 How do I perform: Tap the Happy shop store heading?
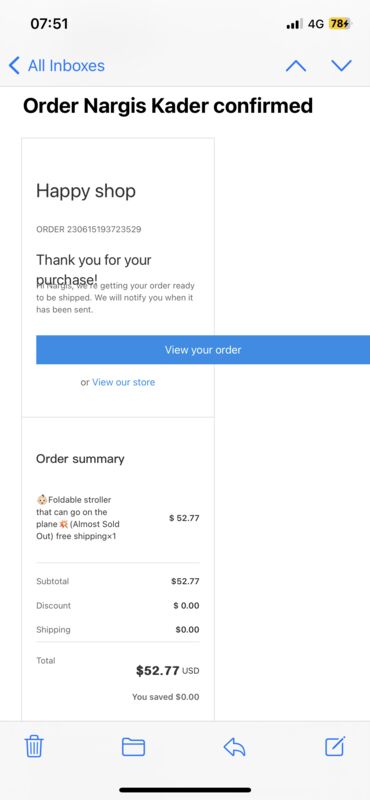[x=86, y=191]
